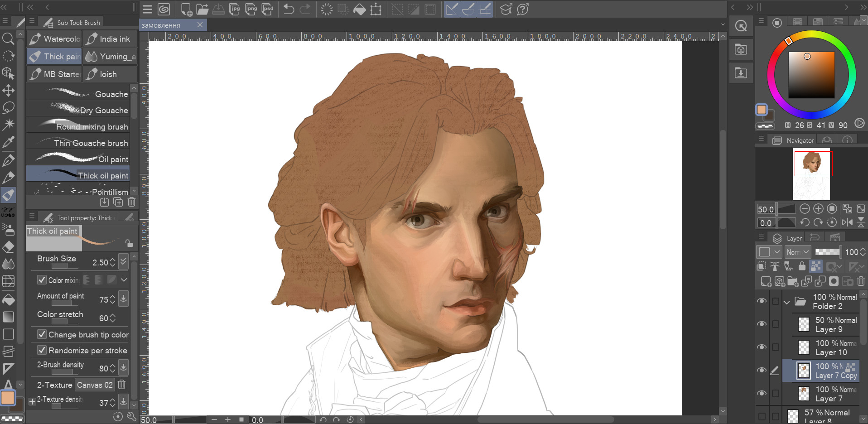The height and width of the screenshot is (424, 868).
Task: Click the Redo arrow in toolbar
Action: coord(305,9)
